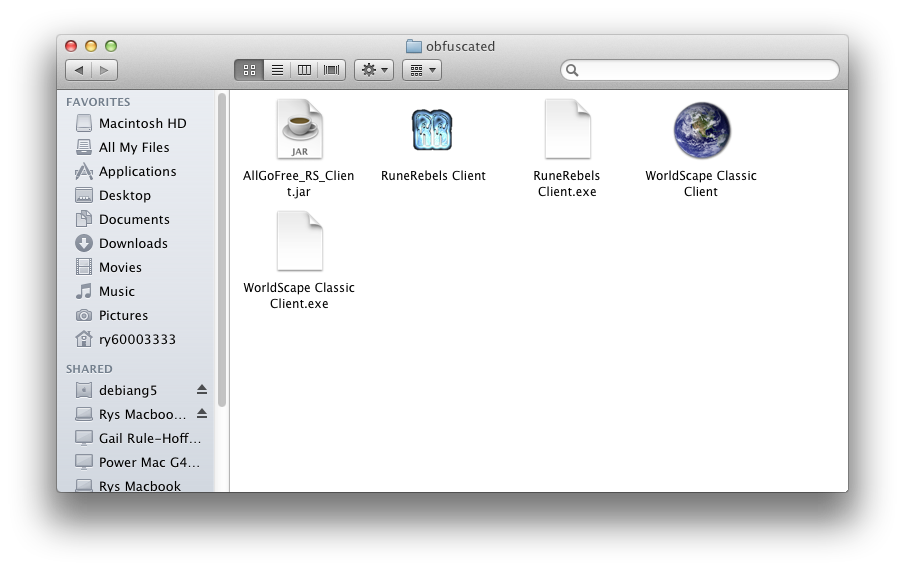Viewport: 905px width, 571px height.
Task: Switch to column view
Action: pos(304,70)
